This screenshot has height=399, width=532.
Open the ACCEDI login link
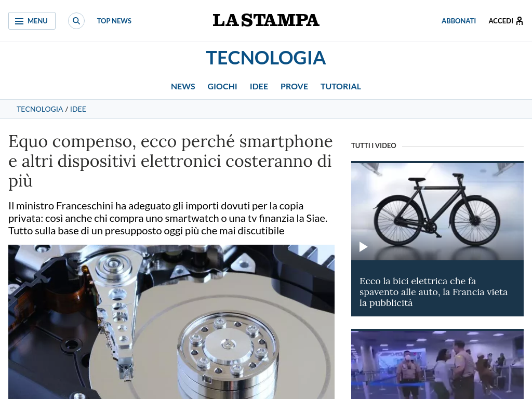click(500, 21)
